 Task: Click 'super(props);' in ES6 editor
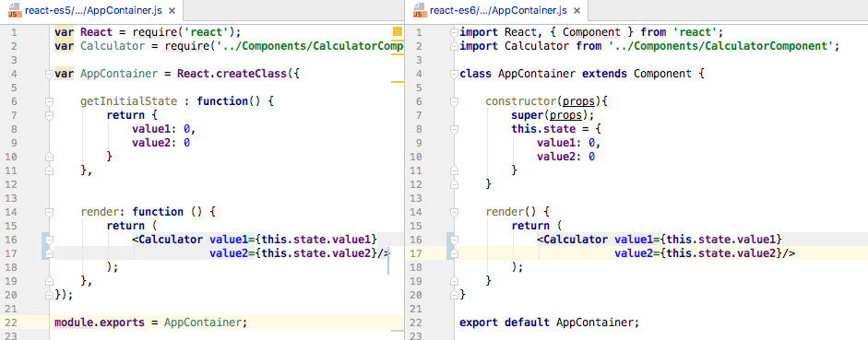coord(553,115)
